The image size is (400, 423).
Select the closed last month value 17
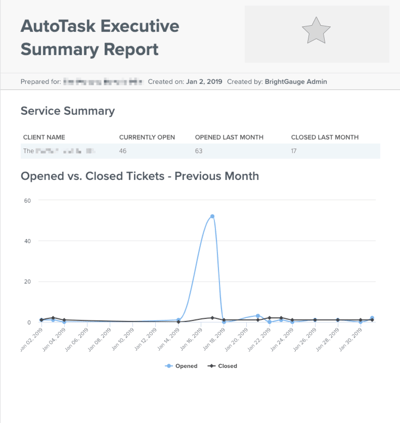[x=294, y=151]
